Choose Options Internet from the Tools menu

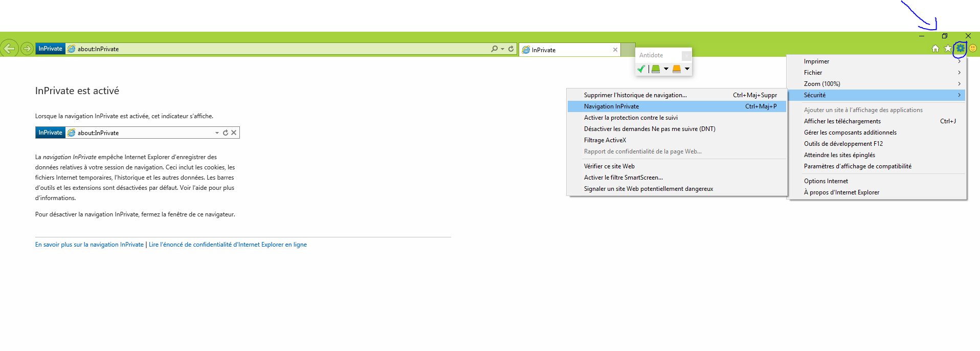click(x=826, y=181)
